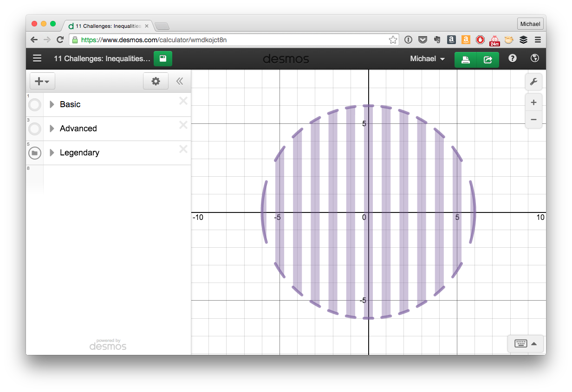This screenshot has width=572, height=392.
Task: Expand the Basic folder disclosure arrow
Action: 52,104
